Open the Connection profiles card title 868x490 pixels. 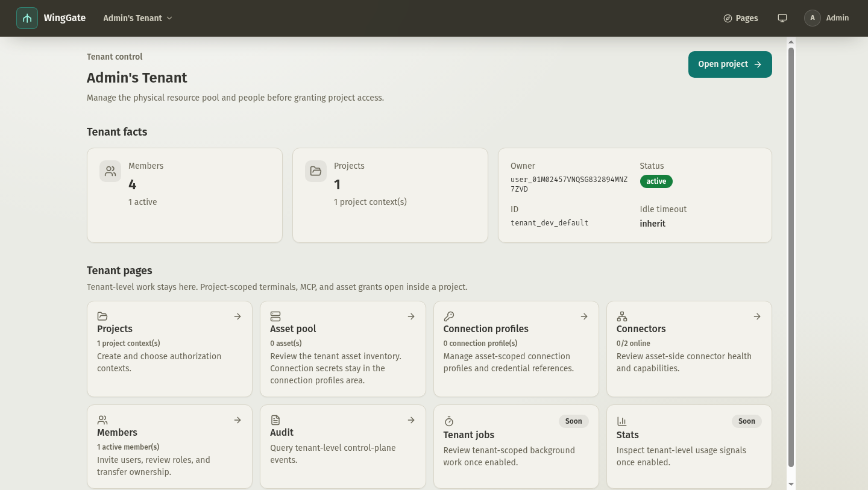pos(486,329)
